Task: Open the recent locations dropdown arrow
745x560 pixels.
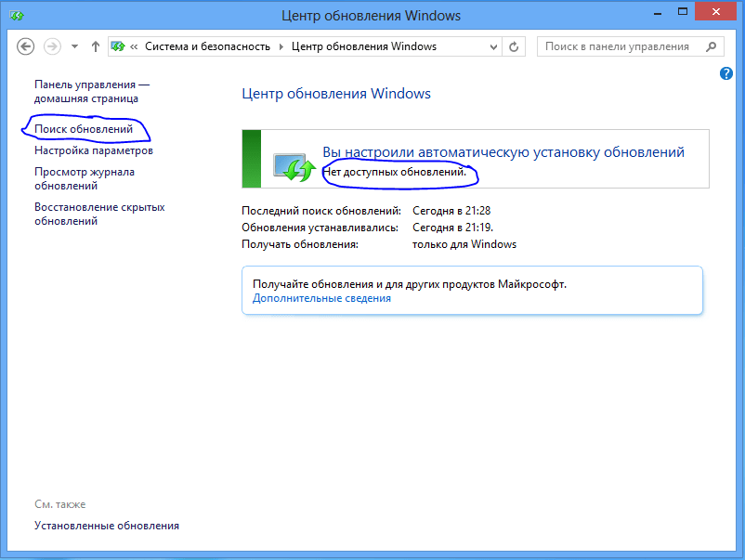Action: click(x=74, y=46)
